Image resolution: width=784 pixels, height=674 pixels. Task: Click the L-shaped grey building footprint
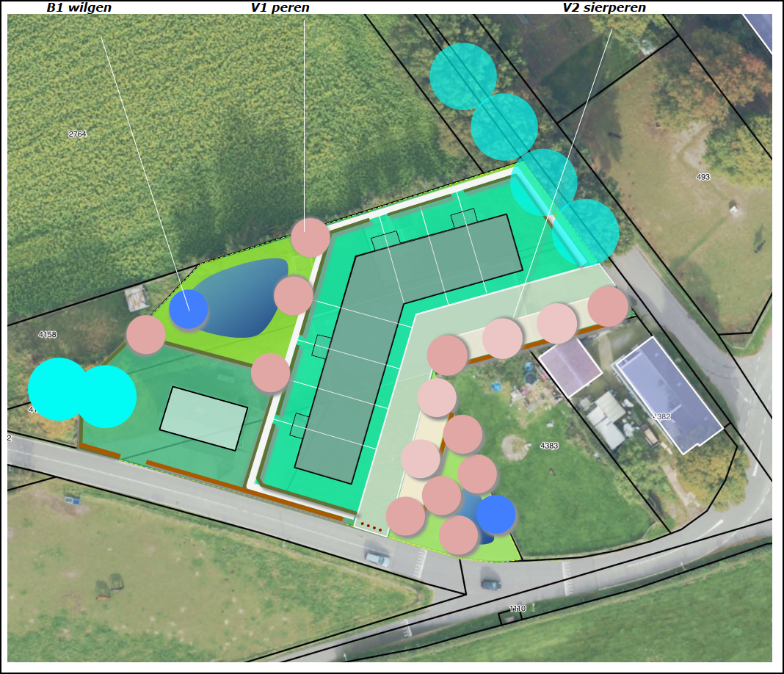(408, 349)
